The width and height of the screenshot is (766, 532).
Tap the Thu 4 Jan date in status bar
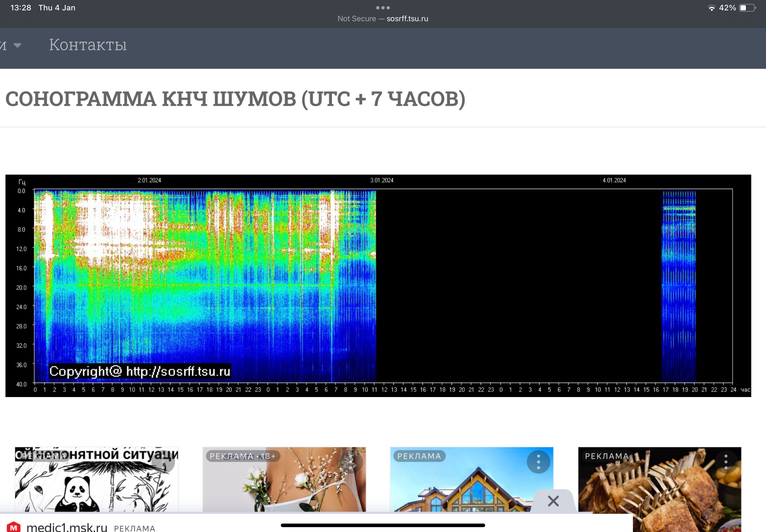[x=57, y=8]
